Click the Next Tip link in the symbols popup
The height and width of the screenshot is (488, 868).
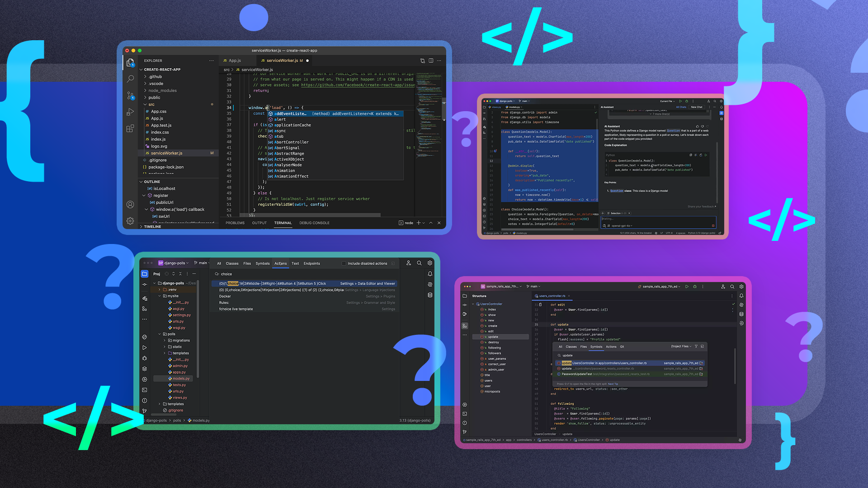click(613, 384)
